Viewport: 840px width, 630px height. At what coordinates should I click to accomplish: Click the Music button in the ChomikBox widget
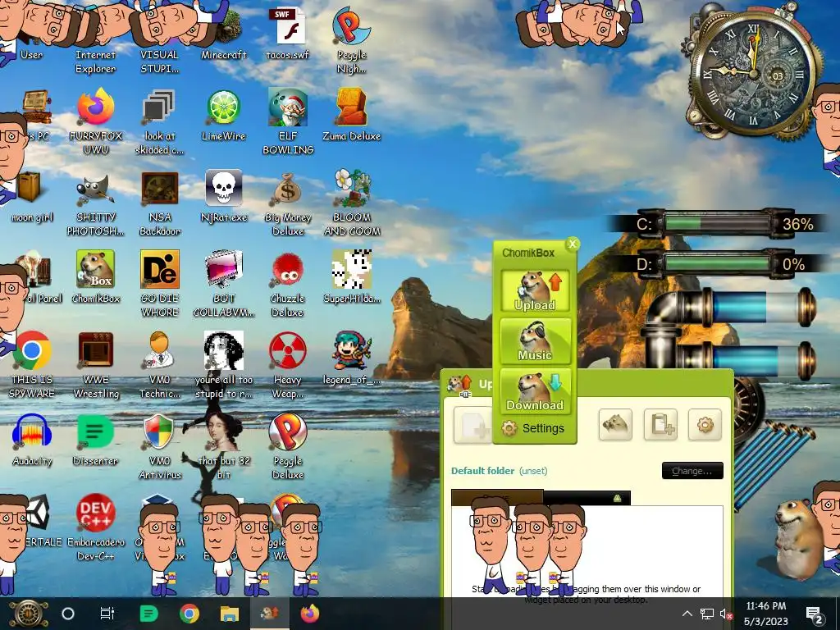[535, 341]
